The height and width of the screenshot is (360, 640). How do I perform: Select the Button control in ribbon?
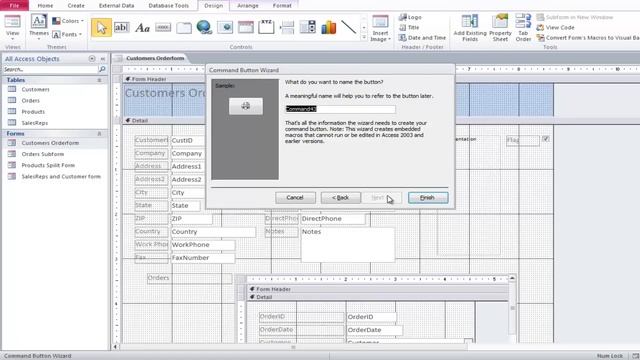pyautogui.click(x=163, y=27)
